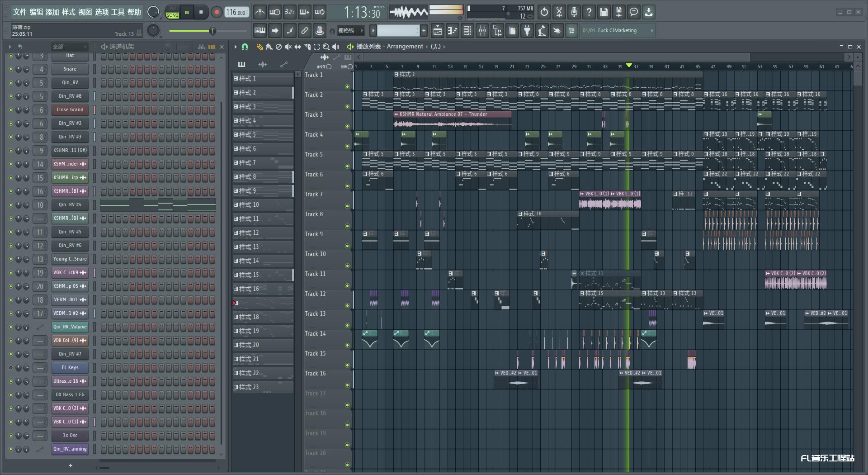Enable wait for input before recording
Screen dimensions: 868x475
pyautogui.click(x=275, y=12)
